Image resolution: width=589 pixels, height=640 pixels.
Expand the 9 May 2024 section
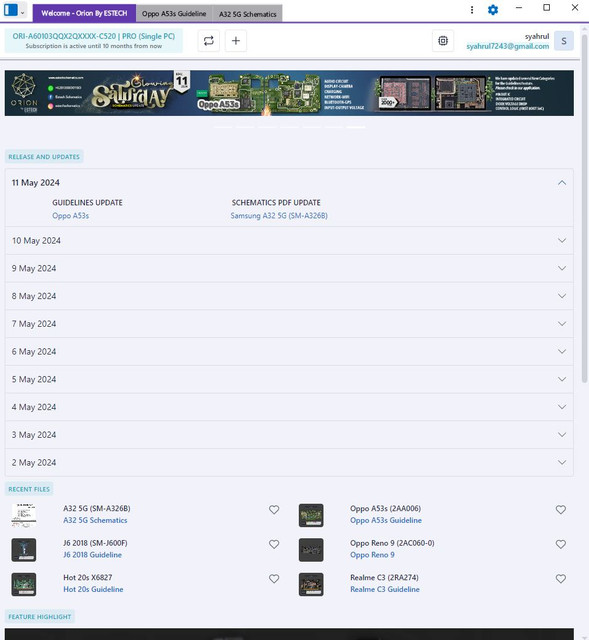coord(289,268)
